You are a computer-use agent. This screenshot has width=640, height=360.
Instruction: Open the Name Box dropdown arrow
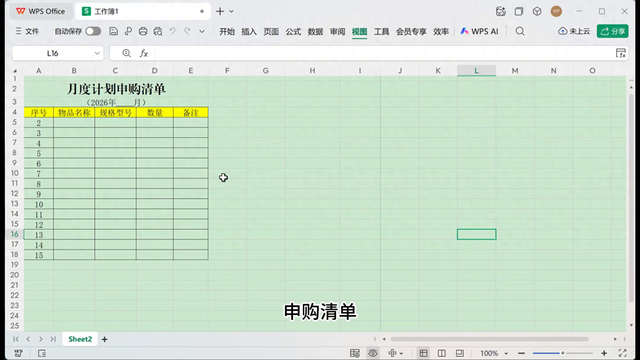pos(97,53)
